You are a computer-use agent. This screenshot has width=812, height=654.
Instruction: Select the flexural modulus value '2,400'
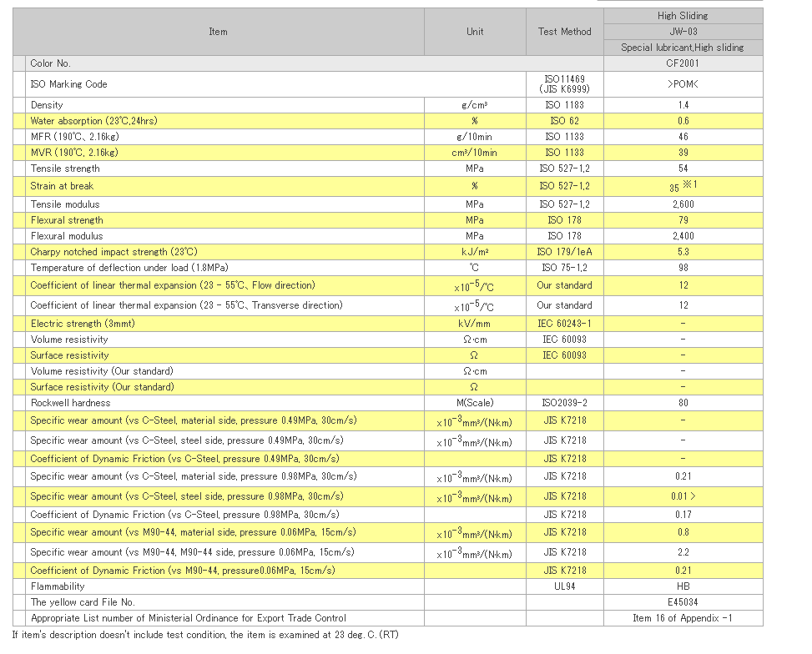[683, 236]
